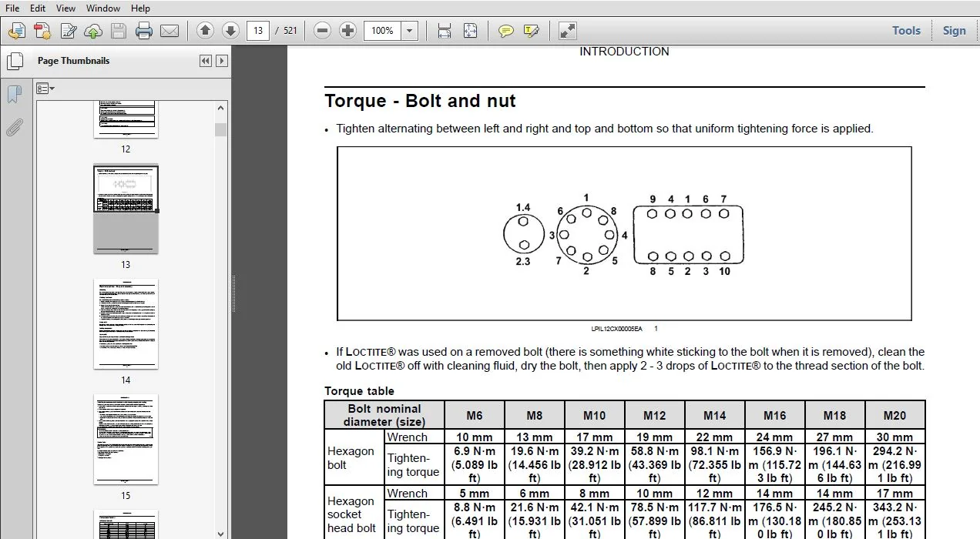
Task: Add sticky note comment icon
Action: click(x=505, y=31)
